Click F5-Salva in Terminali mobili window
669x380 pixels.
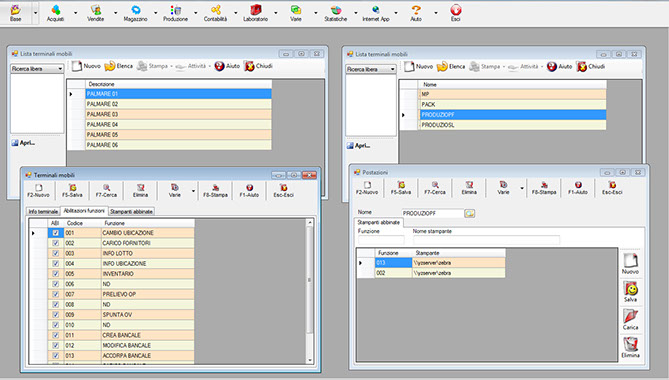72,190
